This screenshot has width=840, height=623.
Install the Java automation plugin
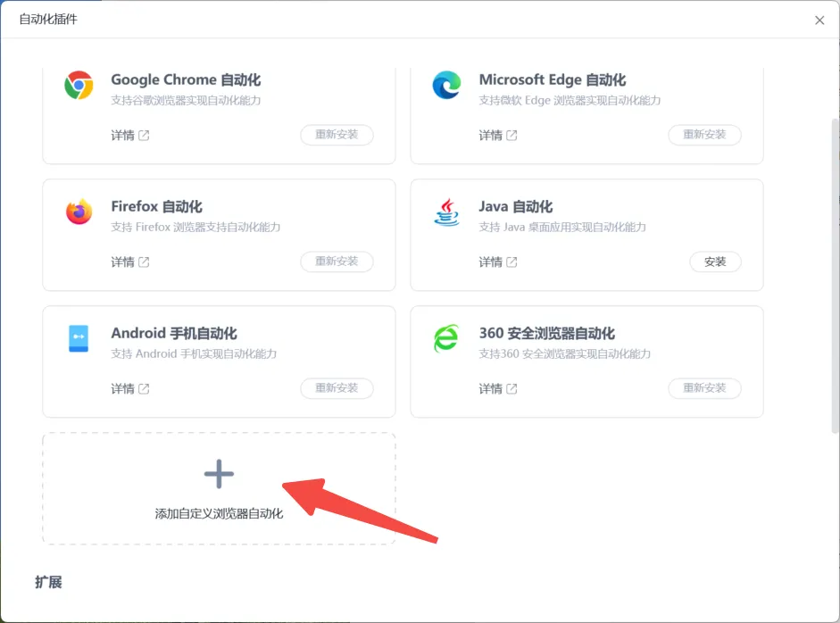715,262
